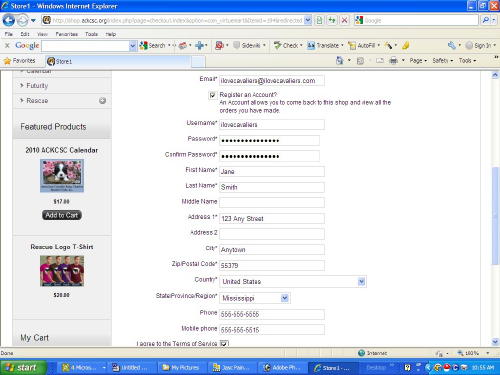Click the Add to Cart button for calendar
This screenshot has width=500, height=375.
(62, 215)
